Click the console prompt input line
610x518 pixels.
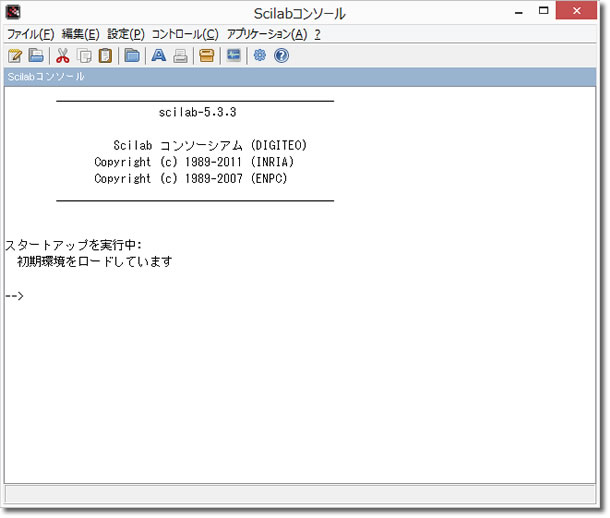[x=300, y=296]
